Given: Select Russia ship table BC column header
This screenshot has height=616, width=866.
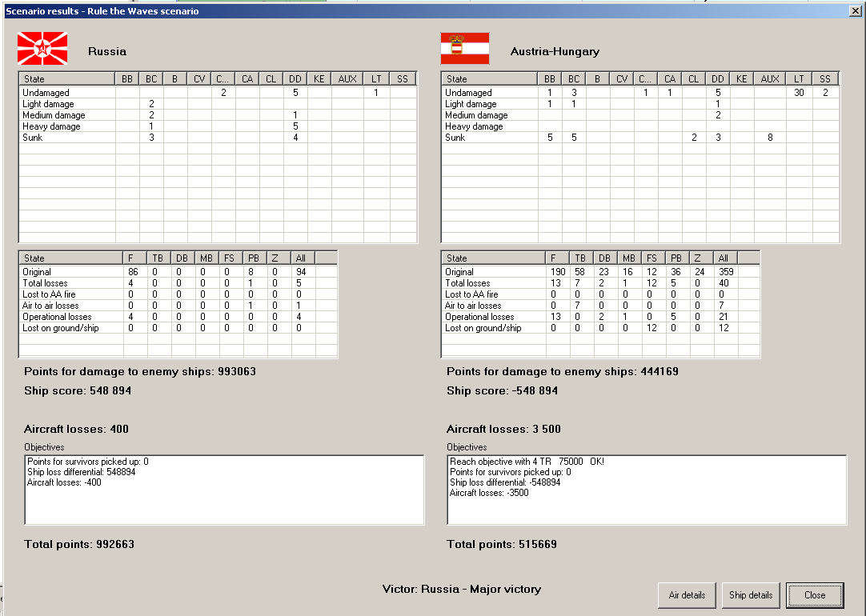Looking at the screenshot, I should pyautogui.click(x=151, y=79).
